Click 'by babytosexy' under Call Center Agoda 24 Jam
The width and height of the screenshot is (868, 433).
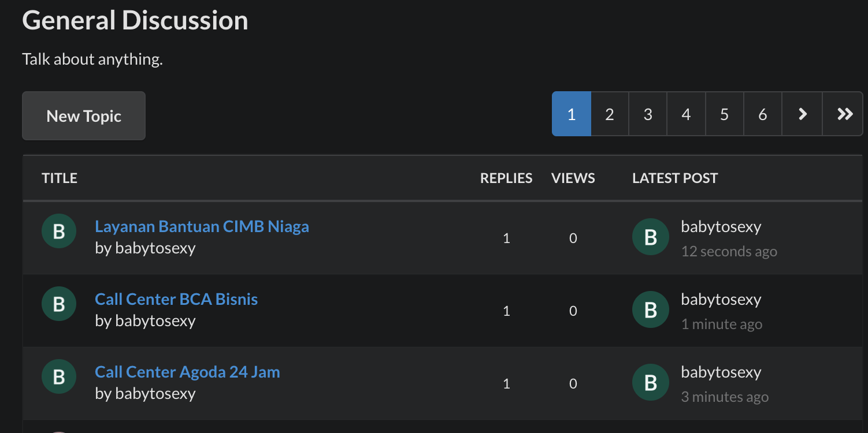pos(145,394)
